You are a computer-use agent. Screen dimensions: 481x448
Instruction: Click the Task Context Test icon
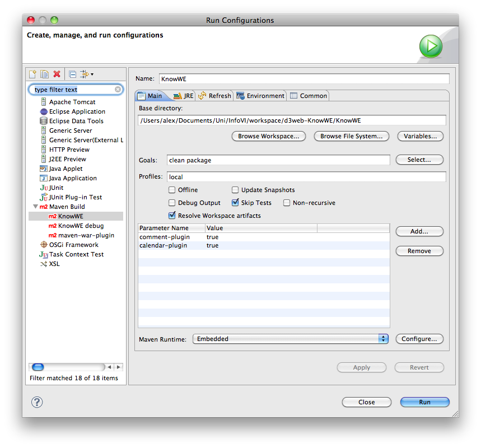tap(44, 254)
